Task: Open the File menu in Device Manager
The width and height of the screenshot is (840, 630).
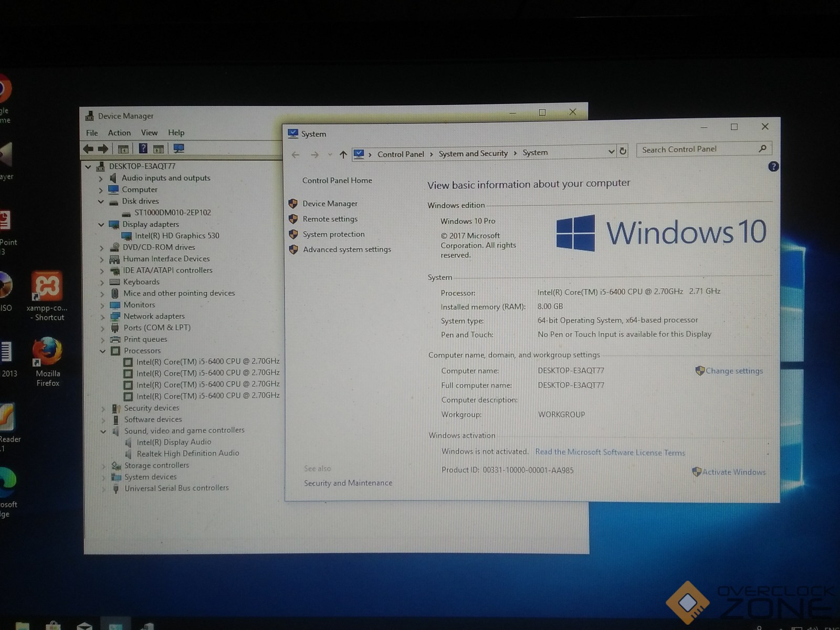Action: [92, 133]
